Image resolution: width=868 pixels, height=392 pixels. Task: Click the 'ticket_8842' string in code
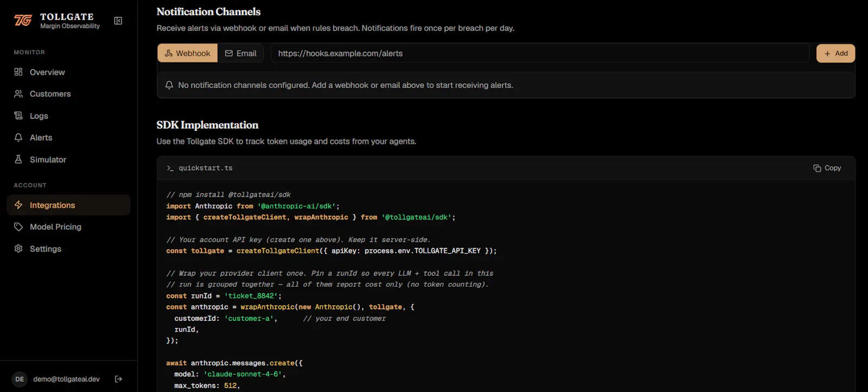tap(251, 296)
